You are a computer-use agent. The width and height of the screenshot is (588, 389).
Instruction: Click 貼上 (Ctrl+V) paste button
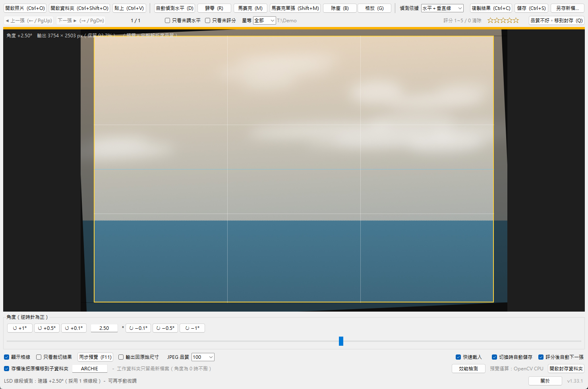129,8
